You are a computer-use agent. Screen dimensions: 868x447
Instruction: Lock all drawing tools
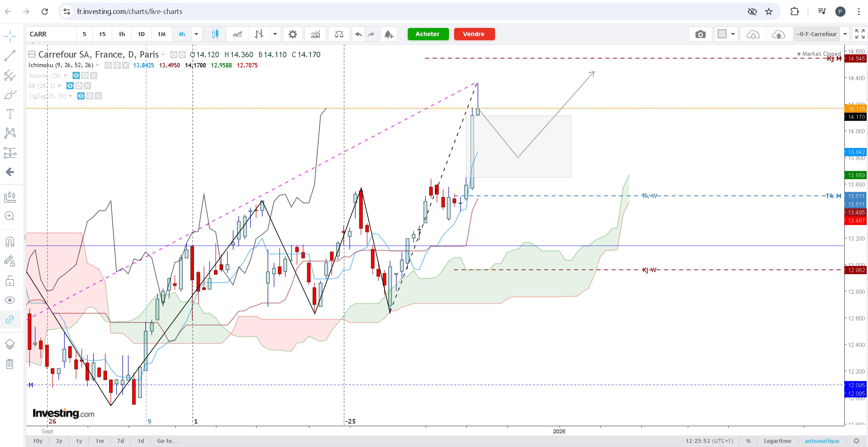coord(10,281)
